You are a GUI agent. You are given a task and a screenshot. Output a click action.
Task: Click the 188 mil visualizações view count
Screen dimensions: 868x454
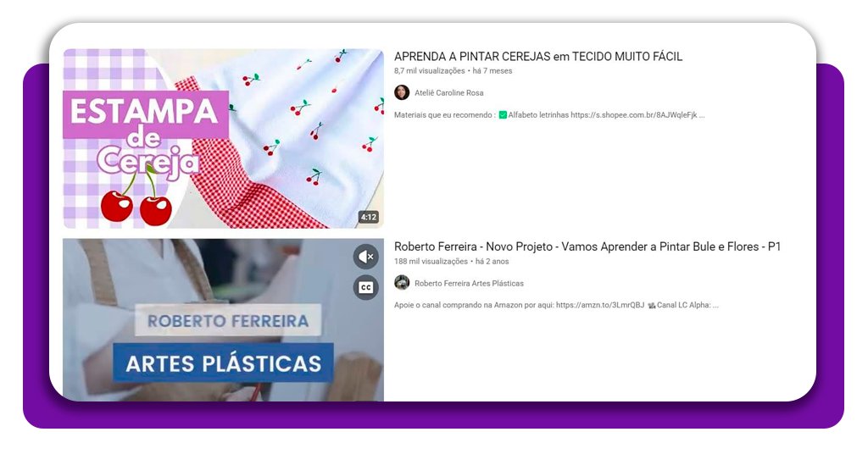pos(431,262)
